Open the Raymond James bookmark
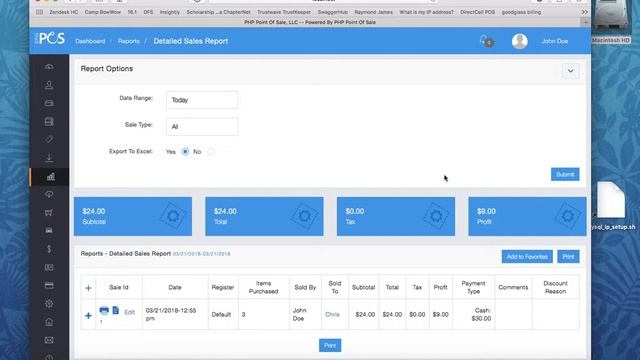The image size is (640, 360). 373,12
